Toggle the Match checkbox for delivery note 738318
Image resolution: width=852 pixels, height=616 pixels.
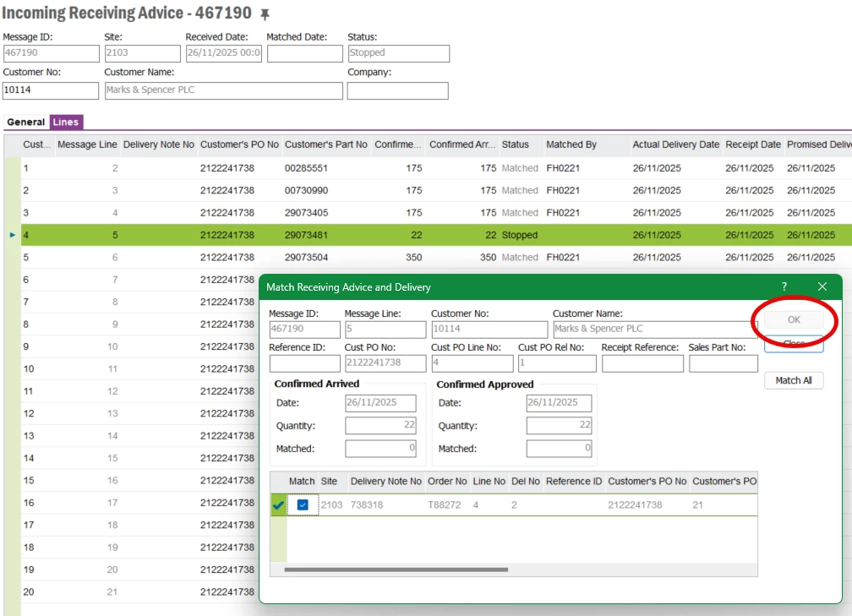(x=303, y=505)
